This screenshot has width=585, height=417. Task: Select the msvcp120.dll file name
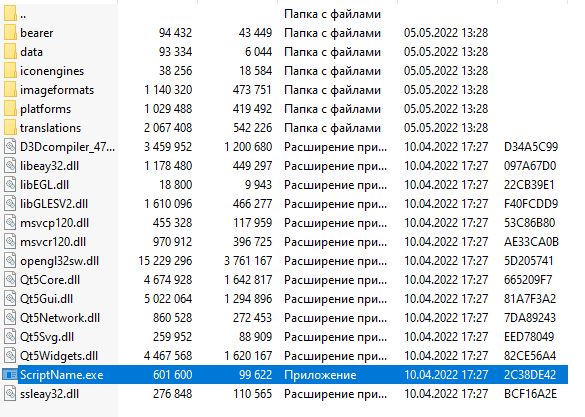point(54,223)
